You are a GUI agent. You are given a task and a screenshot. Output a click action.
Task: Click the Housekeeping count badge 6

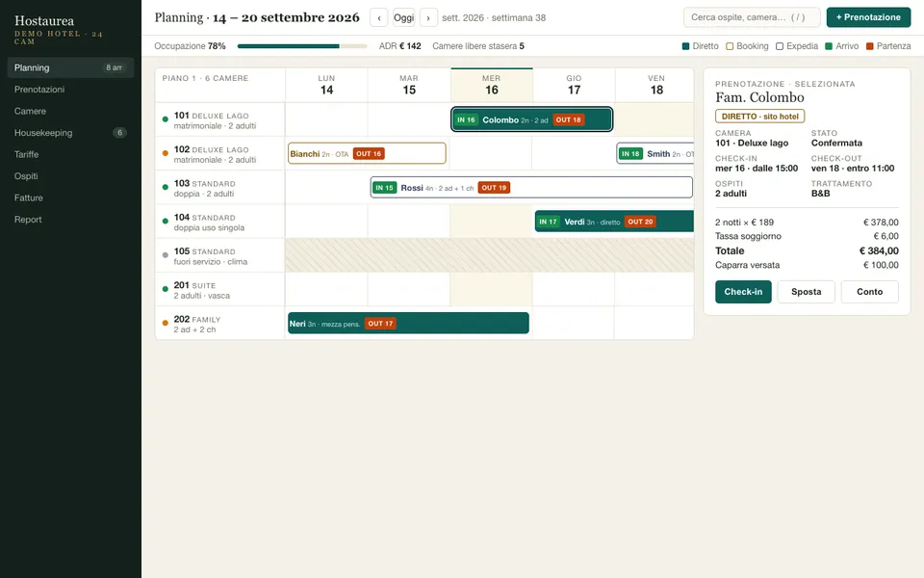(119, 133)
